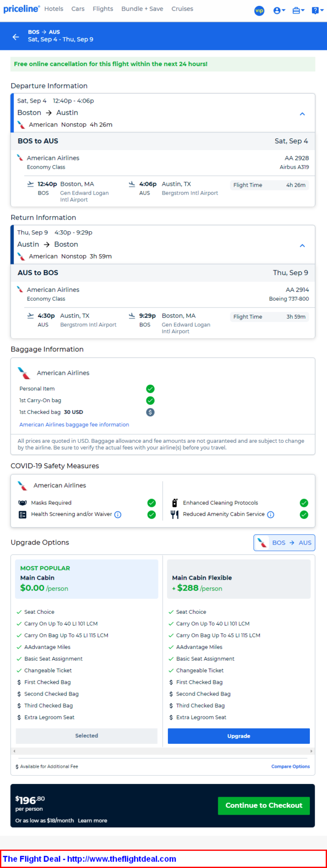Open the Cruises navigation item
327x868 pixels.
tap(182, 9)
